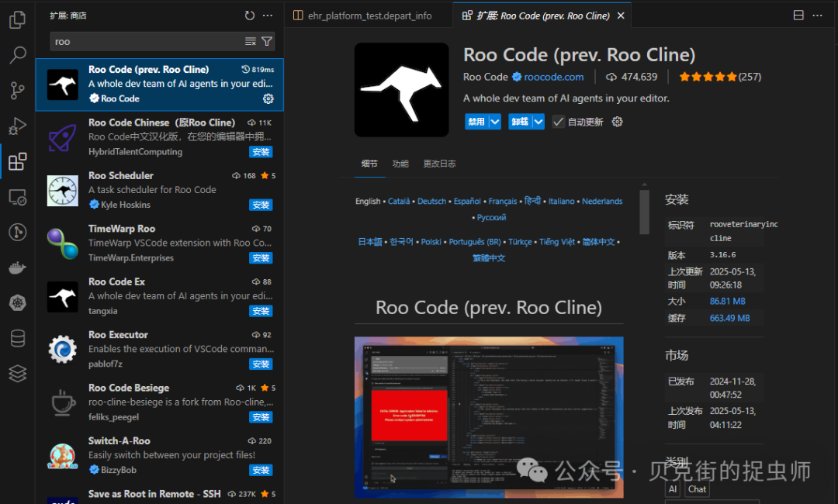838x504 pixels.
Task: Select the 细节 details tab
Action: point(369,164)
